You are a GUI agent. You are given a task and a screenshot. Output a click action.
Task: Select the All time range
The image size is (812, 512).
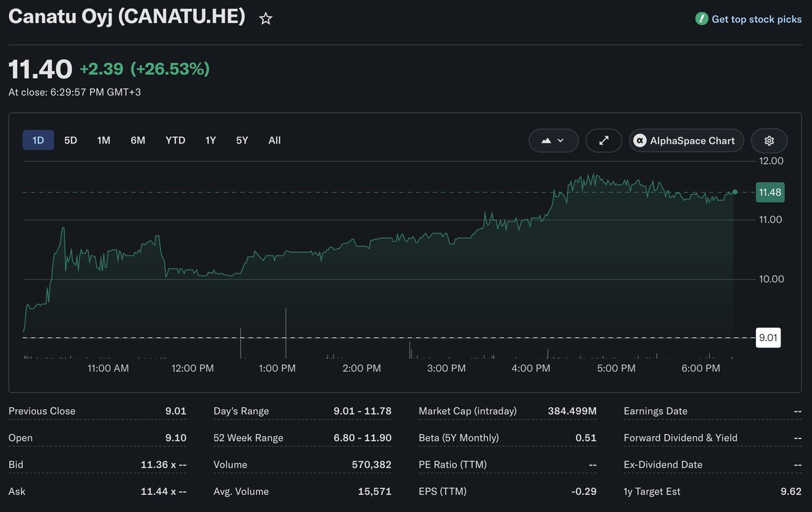point(274,140)
